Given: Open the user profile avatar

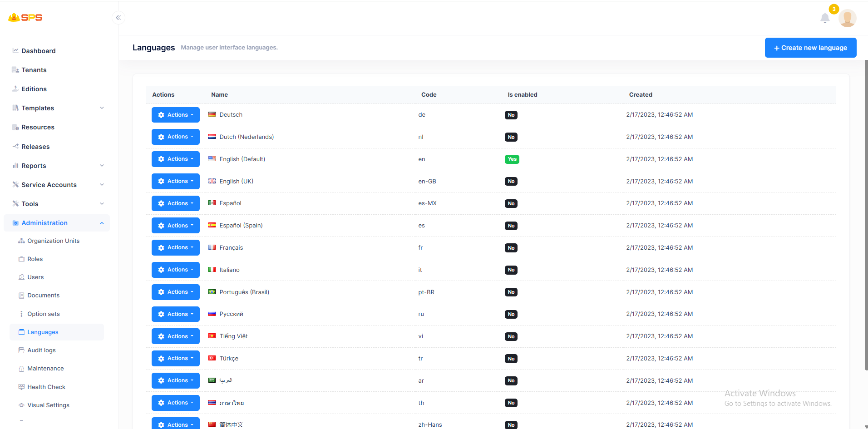Looking at the screenshot, I should 847,18.
